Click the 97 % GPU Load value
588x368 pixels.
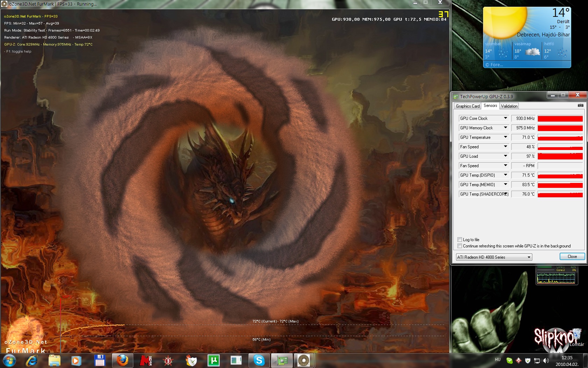524,156
